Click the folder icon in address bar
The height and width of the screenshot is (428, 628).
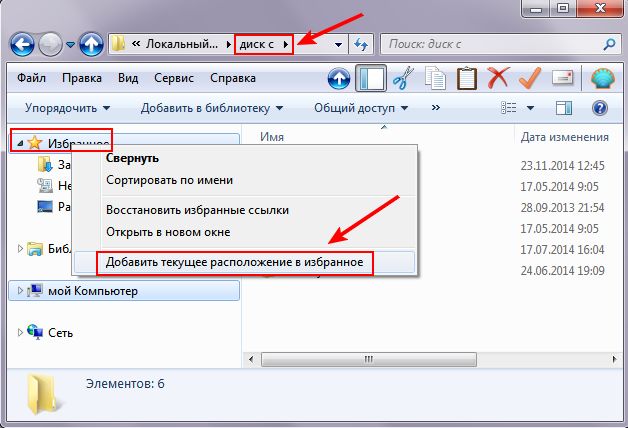tap(119, 44)
